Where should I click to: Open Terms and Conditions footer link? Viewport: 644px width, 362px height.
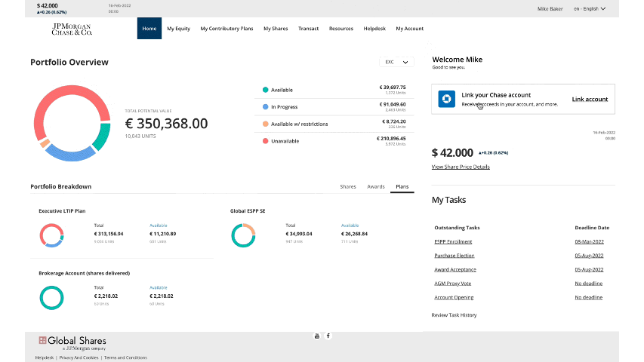[125, 358]
